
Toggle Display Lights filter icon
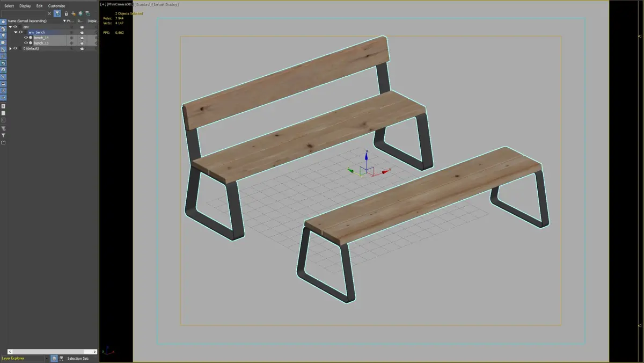[x=3, y=35]
